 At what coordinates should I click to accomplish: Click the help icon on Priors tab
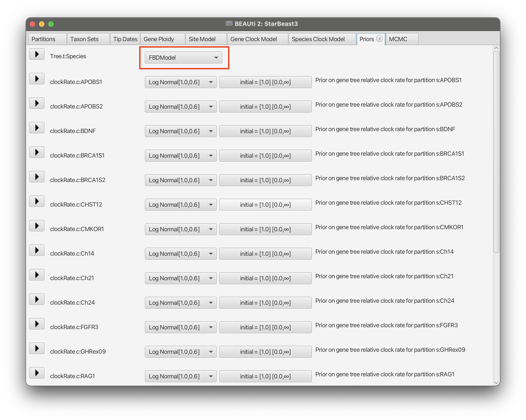[379, 39]
